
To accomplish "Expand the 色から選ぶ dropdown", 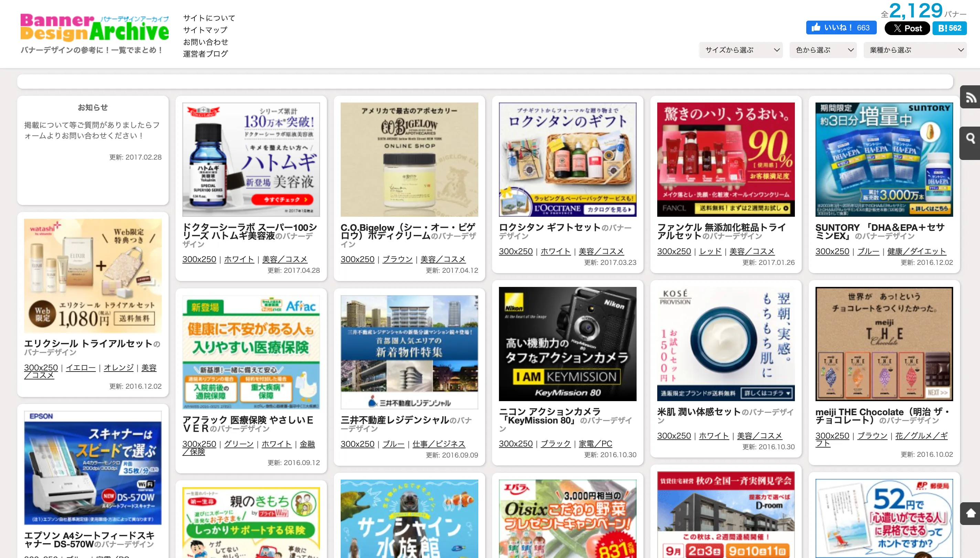I will pos(822,50).
